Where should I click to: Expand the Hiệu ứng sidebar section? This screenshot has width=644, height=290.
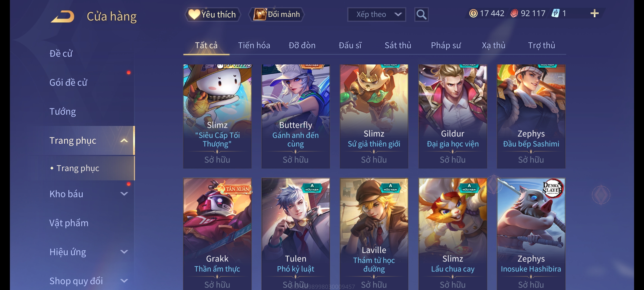pos(124,252)
